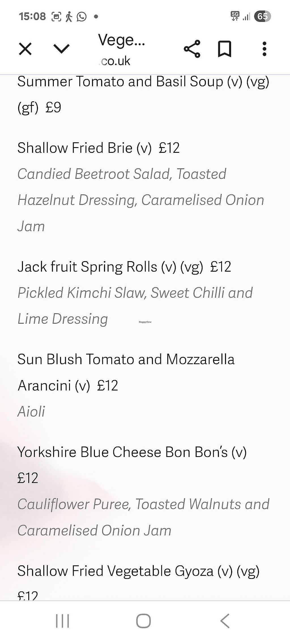
Task: Close the browser custom tab
Action: tap(25, 49)
